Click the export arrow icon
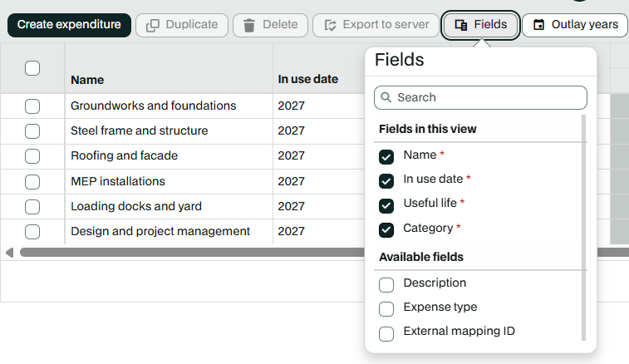Image resolution: width=629 pixels, height=364 pixels. 330,25
